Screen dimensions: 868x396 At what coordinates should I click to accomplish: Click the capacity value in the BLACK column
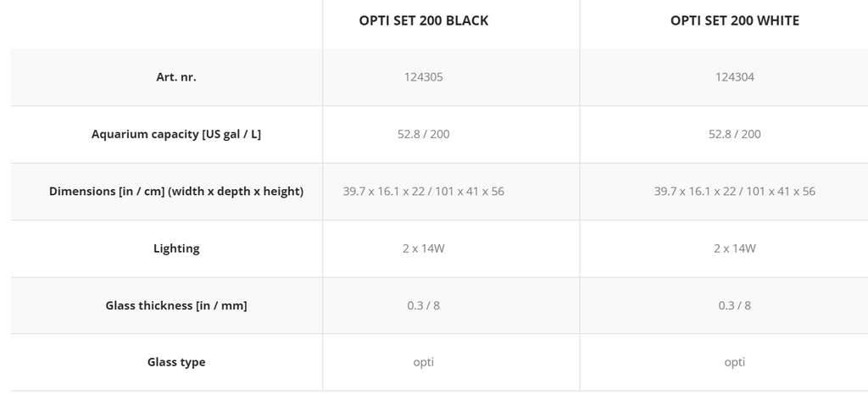coord(424,134)
